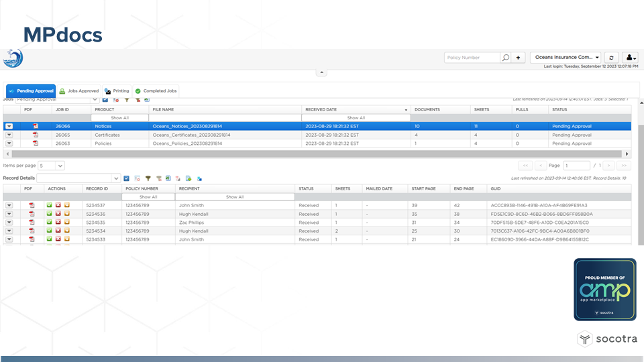Switch to Printing tab
Viewport: 644px width, 362px height.
[117, 90]
